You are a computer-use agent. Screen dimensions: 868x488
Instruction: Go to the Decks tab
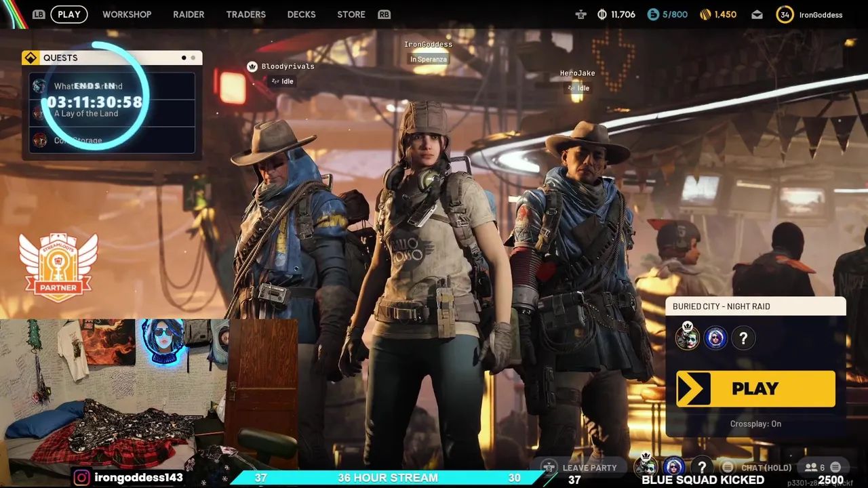[x=301, y=14]
